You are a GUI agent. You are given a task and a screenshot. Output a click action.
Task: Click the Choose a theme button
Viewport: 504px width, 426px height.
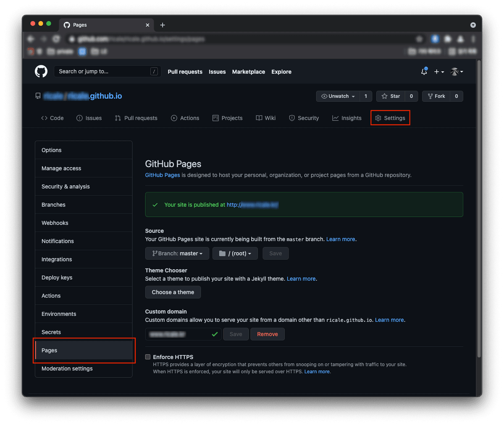[x=173, y=292]
